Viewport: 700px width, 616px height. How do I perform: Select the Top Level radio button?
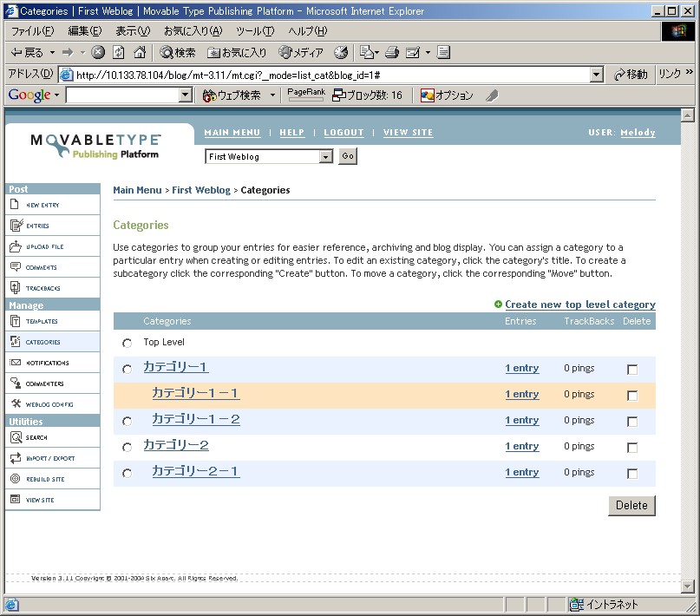[x=128, y=343]
